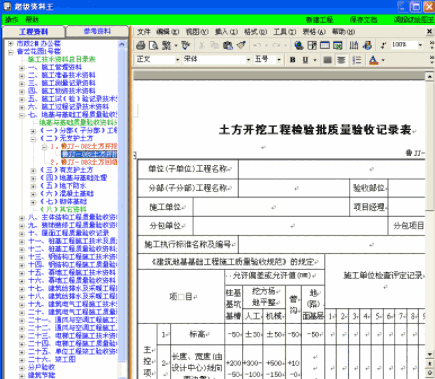The width and height of the screenshot is (435, 379).
Task: Open the Drawing toolbar icon
Action: click(368, 45)
